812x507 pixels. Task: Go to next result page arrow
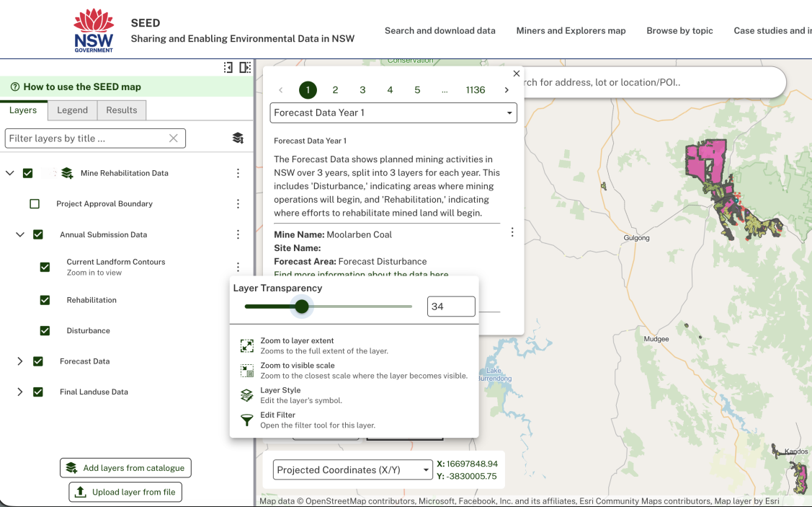click(507, 90)
